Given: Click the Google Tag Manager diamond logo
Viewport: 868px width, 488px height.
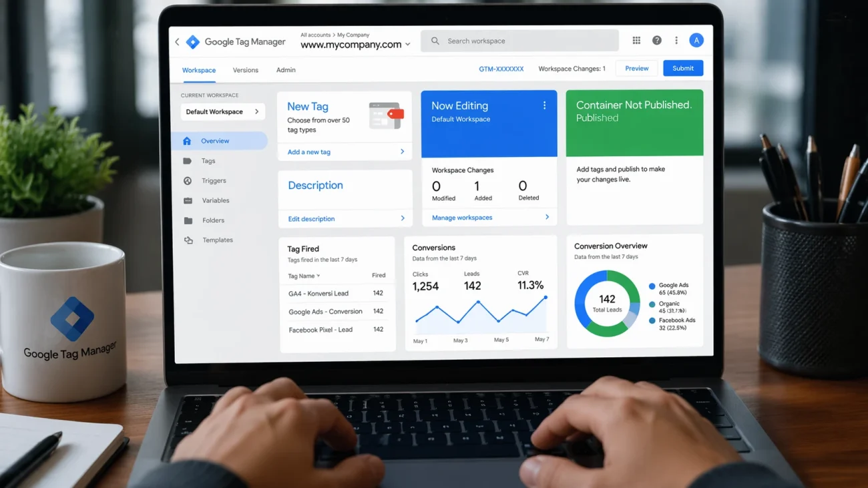Looking at the screenshot, I should tap(193, 42).
